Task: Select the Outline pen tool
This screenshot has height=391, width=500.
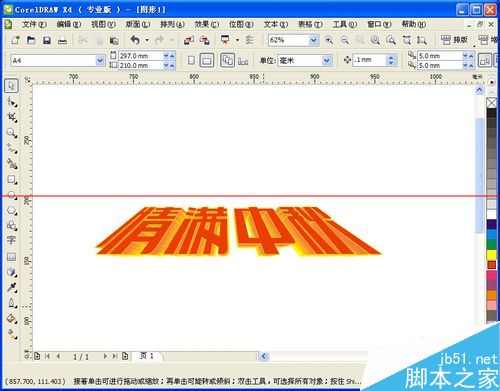Action: point(12,303)
